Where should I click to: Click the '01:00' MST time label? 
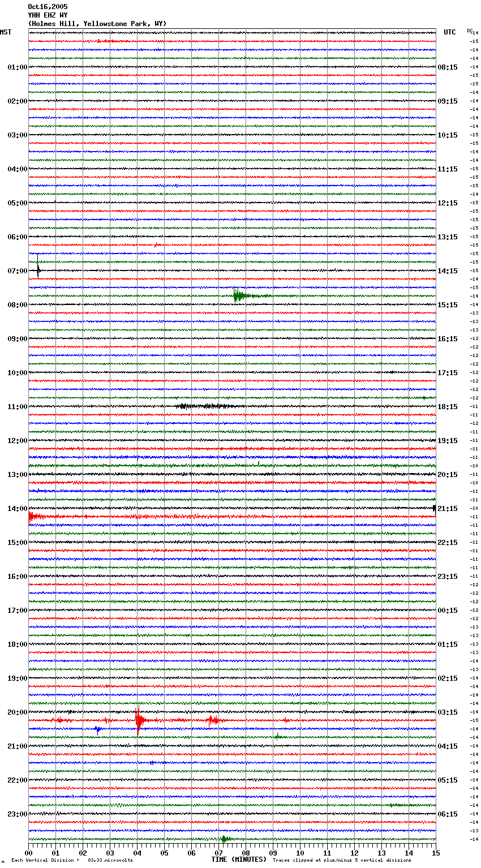[x=18, y=67]
